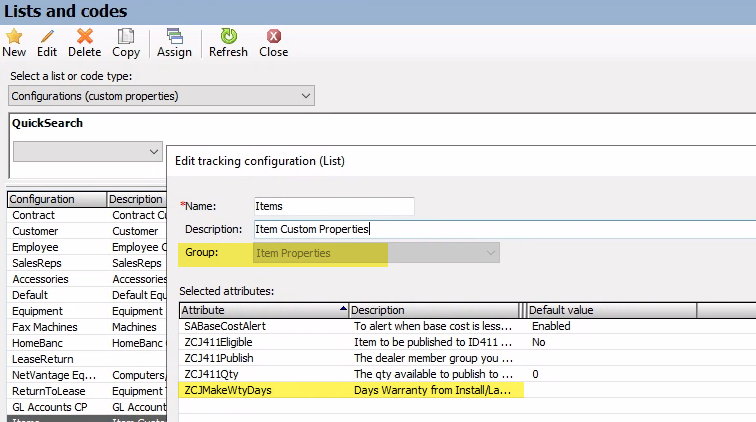The width and height of the screenshot is (756, 422).
Task: Click 'Days Warranty from Install' description
Action: [x=432, y=390]
